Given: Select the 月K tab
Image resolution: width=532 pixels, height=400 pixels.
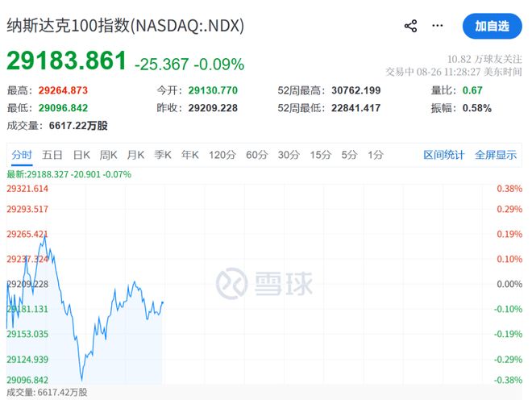Looking at the screenshot, I should (135, 155).
